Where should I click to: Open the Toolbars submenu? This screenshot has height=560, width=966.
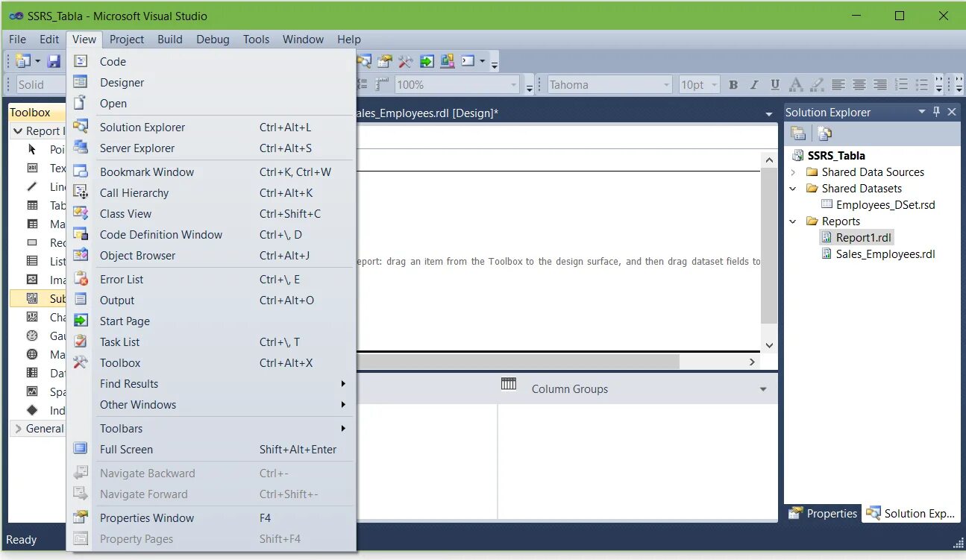point(213,429)
